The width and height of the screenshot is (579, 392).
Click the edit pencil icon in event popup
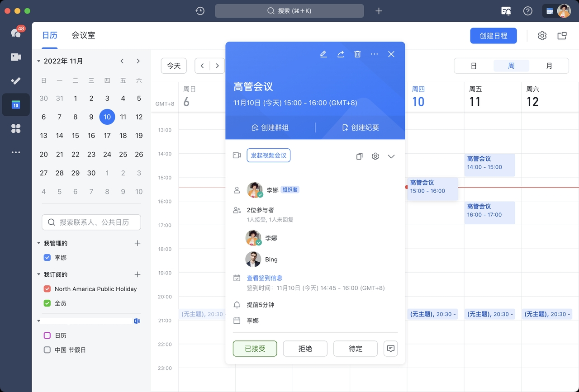323,54
